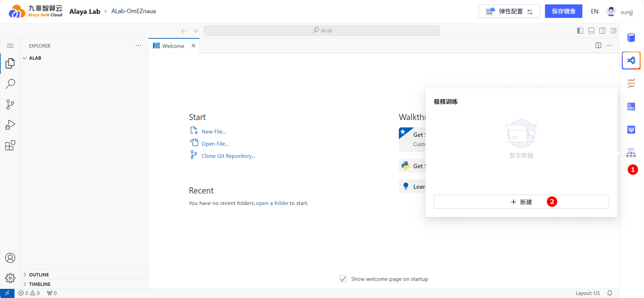The image size is (644, 298).
Task: Open the Accounts icon in activity bar
Action: point(10,258)
